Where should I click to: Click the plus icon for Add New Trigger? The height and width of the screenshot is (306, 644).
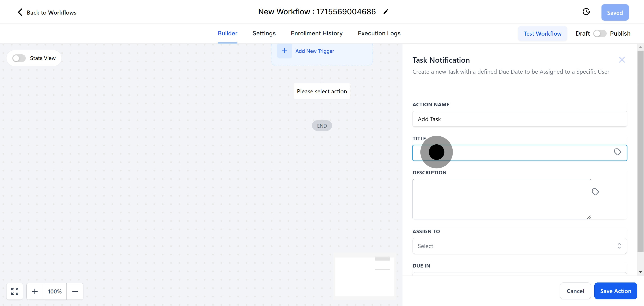pyautogui.click(x=284, y=51)
